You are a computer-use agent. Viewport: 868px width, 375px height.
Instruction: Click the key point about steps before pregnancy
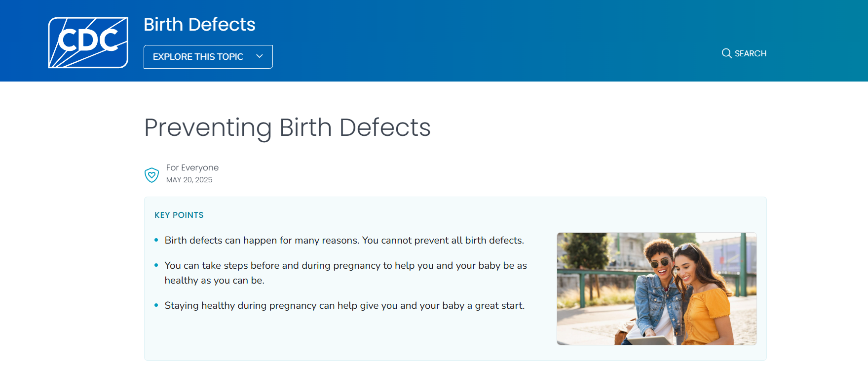(x=345, y=272)
